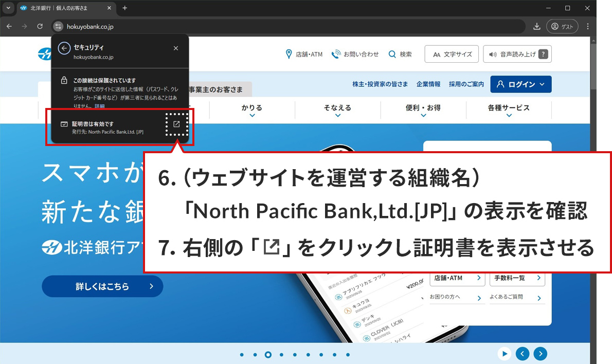Open お困りの方へ link

tap(457, 297)
